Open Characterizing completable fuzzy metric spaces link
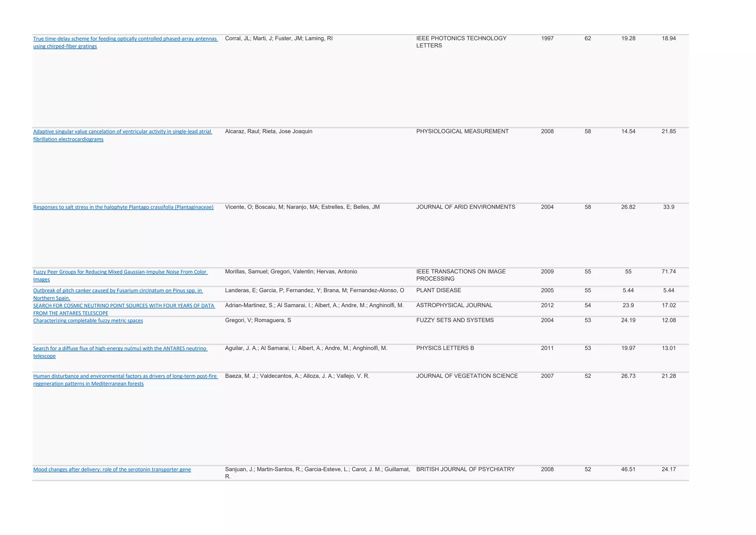This screenshot has width=756, height=535. [x=88, y=320]
